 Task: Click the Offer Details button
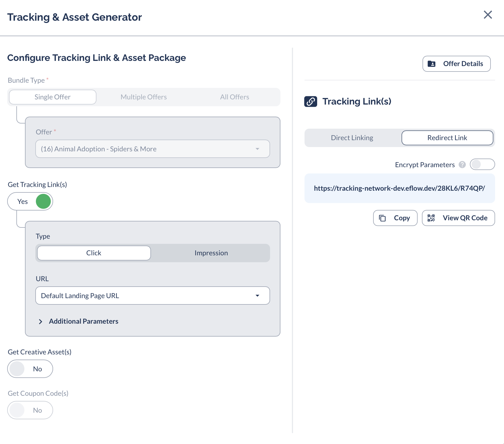point(456,64)
